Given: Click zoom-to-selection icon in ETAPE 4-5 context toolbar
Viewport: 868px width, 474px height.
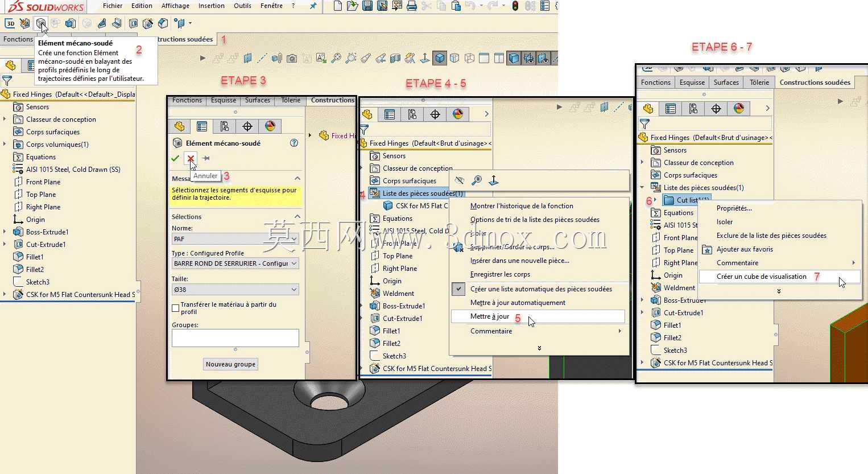Looking at the screenshot, I should tap(477, 180).
